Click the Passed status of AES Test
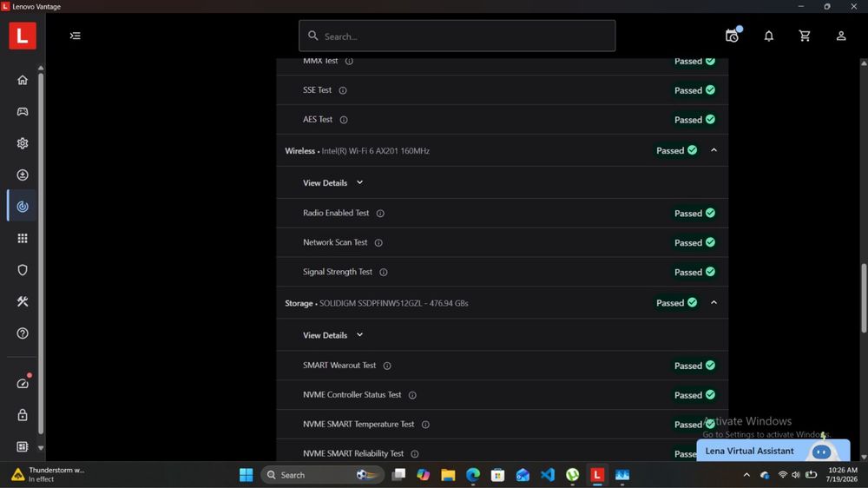Viewport: 868px width, 488px height. click(694, 120)
